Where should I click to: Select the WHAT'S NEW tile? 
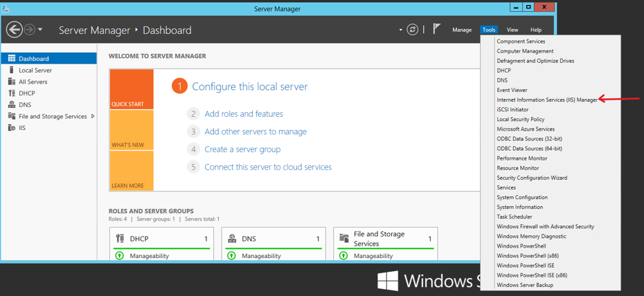132,130
